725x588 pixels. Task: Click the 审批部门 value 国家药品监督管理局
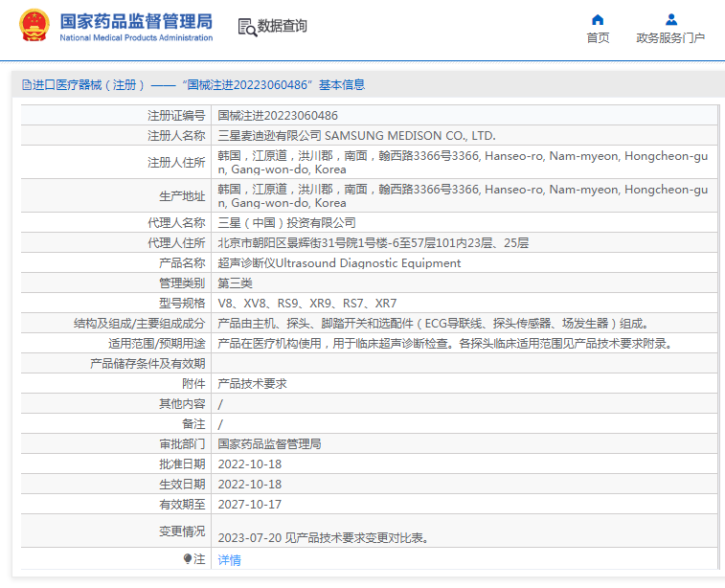coord(269,443)
